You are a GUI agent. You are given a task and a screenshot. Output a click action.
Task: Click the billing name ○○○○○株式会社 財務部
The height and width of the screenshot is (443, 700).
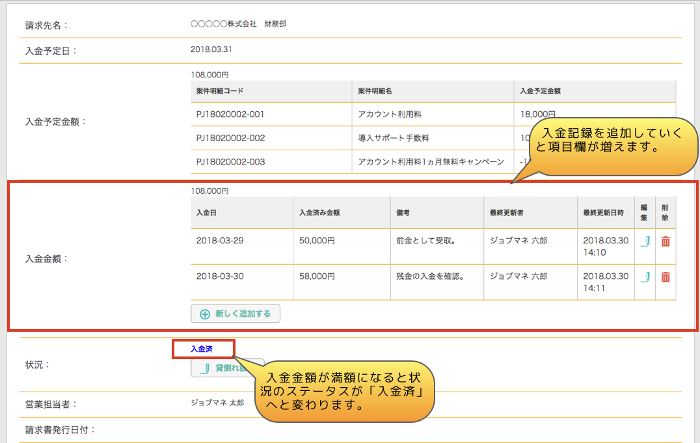238,24
